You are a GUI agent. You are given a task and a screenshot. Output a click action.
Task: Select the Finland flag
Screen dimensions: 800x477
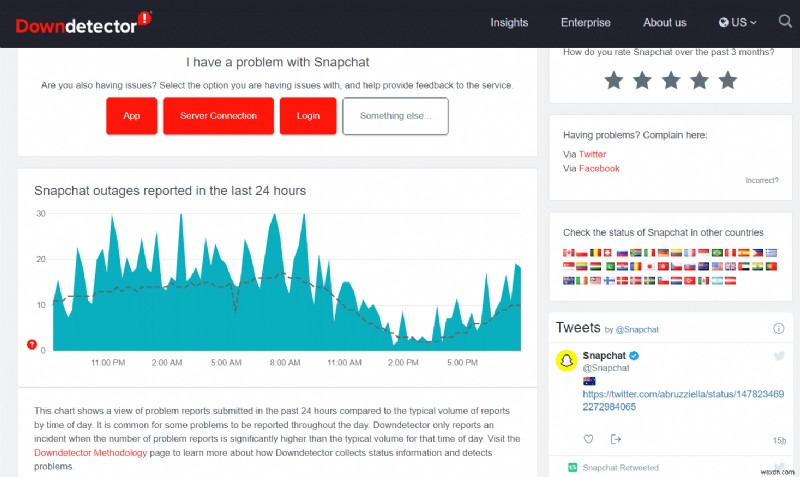(x=609, y=281)
